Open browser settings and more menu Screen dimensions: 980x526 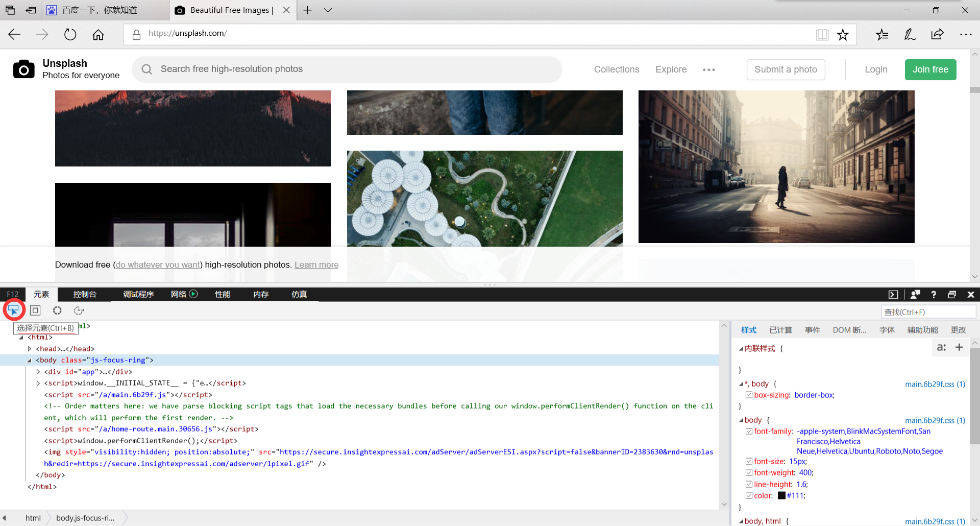[x=966, y=34]
